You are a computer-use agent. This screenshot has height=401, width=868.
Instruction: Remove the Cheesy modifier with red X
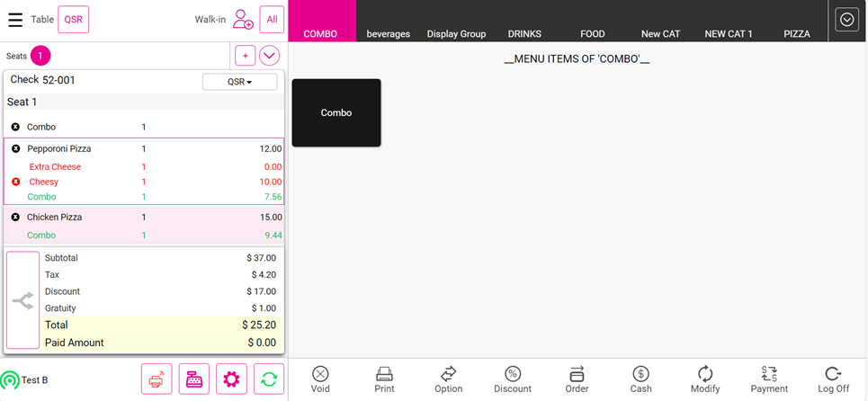[x=15, y=182]
